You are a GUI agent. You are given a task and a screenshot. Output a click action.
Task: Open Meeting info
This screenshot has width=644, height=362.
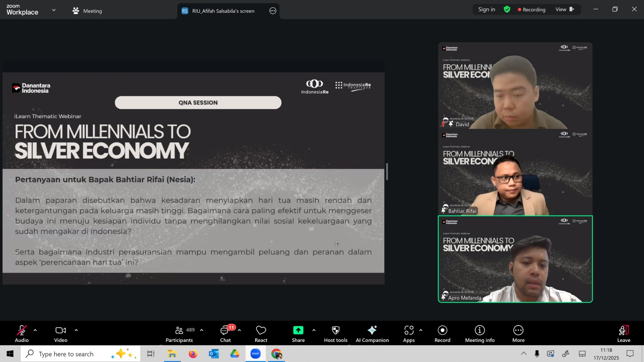click(479, 333)
